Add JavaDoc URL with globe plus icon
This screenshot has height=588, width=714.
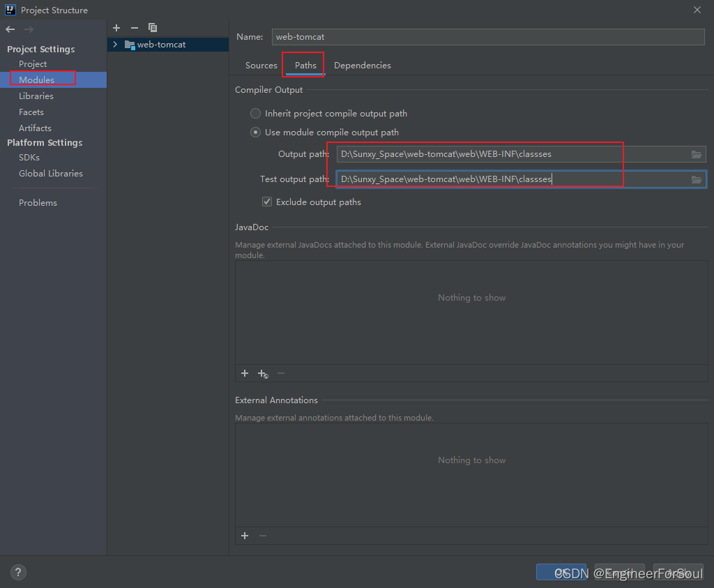263,374
